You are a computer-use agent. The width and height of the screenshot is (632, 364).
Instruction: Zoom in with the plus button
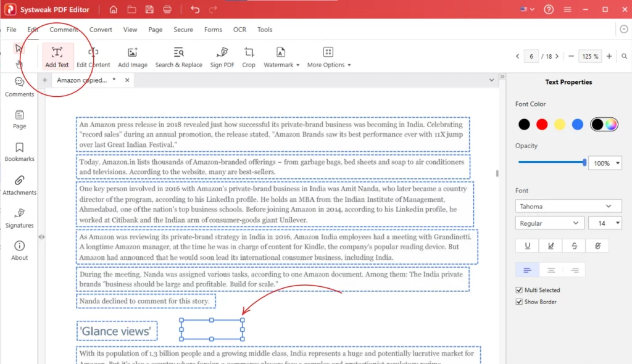click(x=609, y=56)
